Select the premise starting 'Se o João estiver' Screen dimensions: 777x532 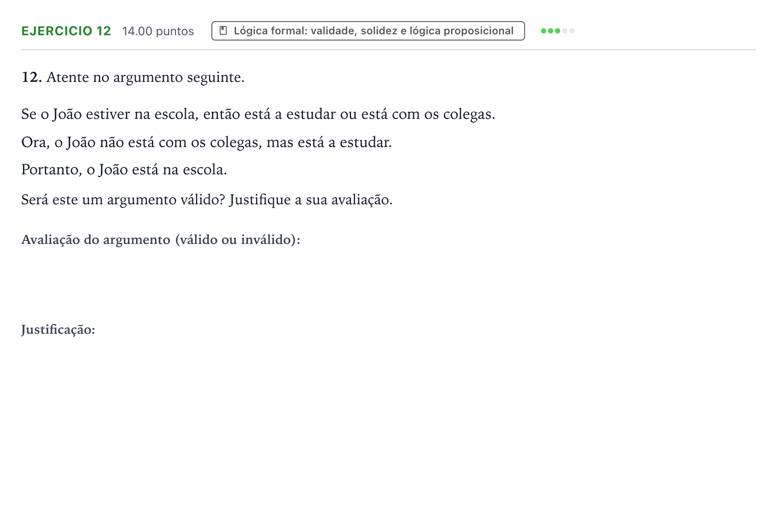click(258, 114)
